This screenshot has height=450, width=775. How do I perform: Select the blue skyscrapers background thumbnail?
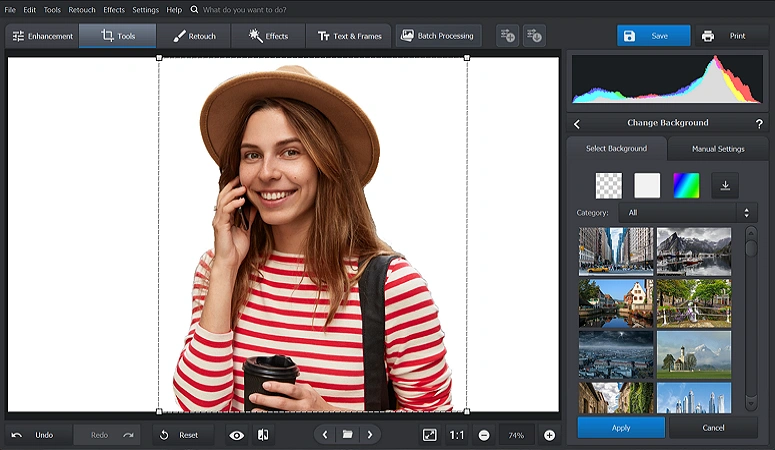coord(694,398)
